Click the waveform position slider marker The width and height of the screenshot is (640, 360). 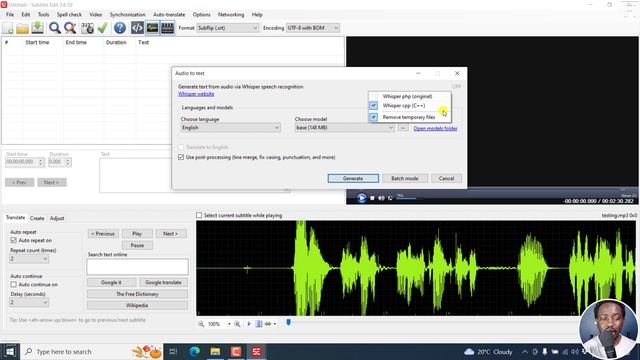click(289, 323)
